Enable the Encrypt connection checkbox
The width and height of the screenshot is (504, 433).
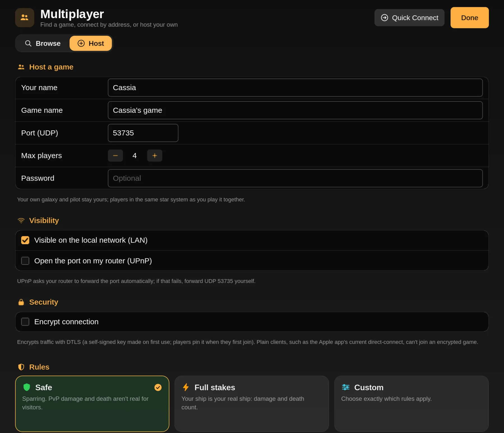(25, 322)
